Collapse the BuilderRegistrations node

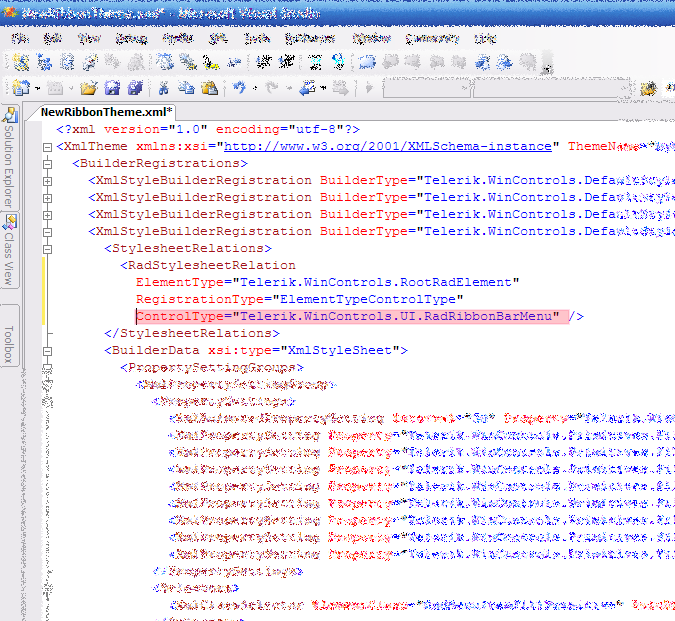47,164
